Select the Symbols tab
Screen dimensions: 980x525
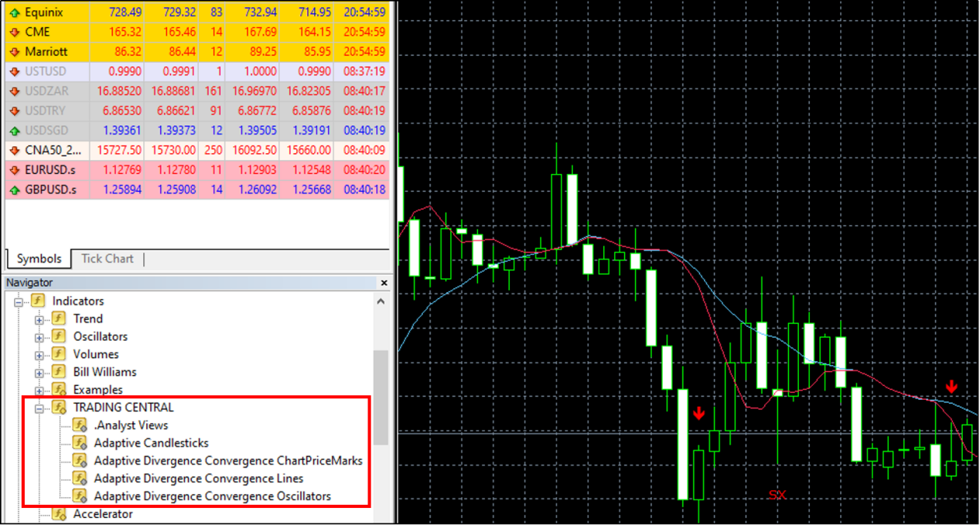coord(39,259)
